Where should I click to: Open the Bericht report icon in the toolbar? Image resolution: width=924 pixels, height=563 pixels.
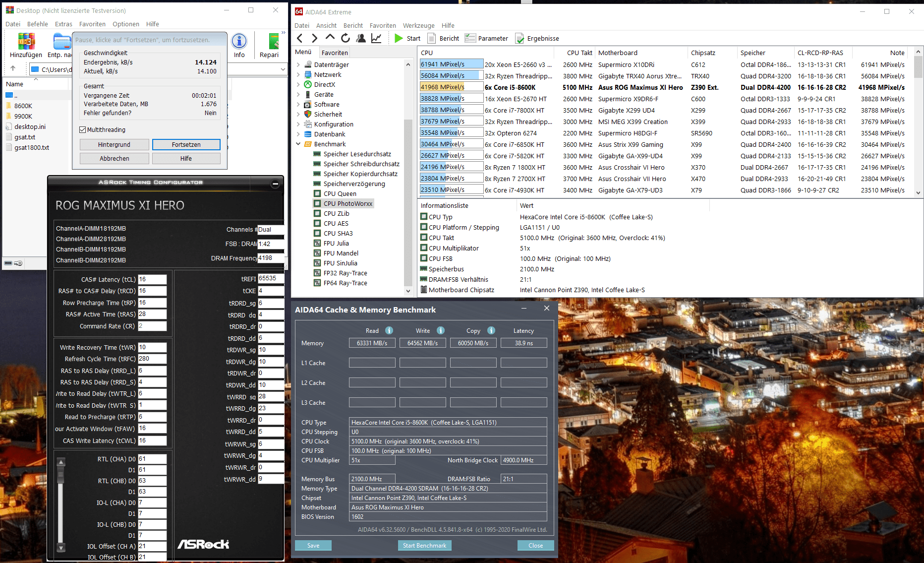[432, 38]
